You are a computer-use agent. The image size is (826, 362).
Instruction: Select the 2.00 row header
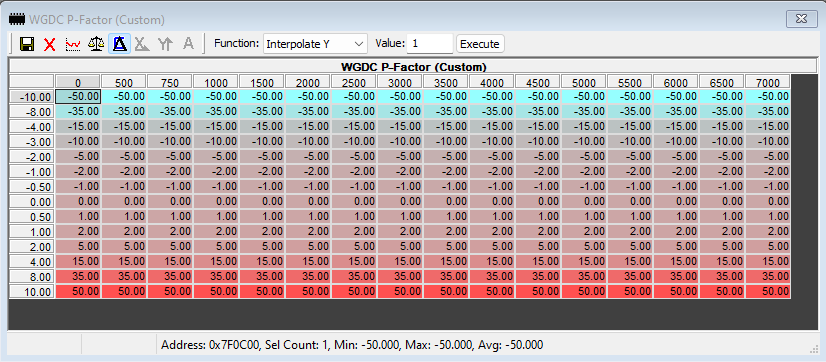(x=32, y=247)
